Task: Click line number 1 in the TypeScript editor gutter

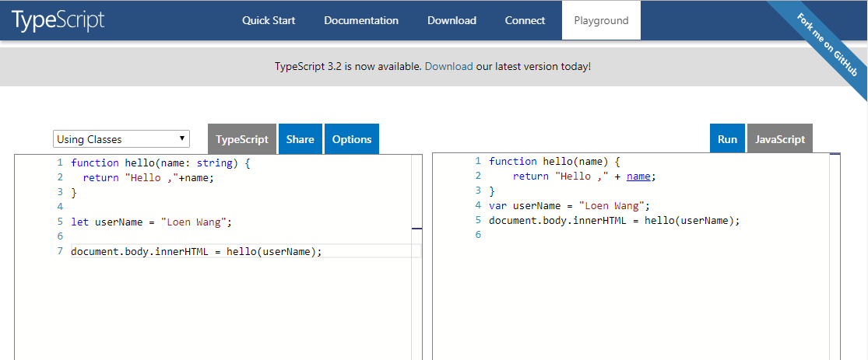Action: click(x=59, y=163)
